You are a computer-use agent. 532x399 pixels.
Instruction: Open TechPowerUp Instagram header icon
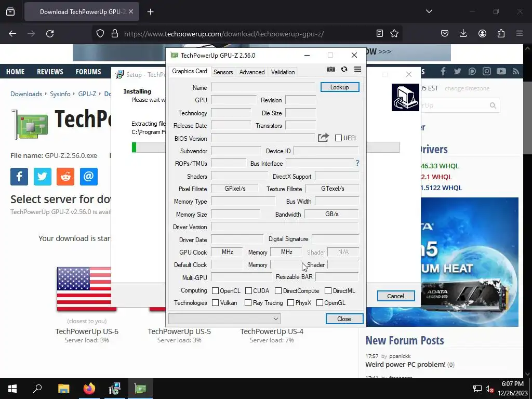pyautogui.click(x=487, y=71)
